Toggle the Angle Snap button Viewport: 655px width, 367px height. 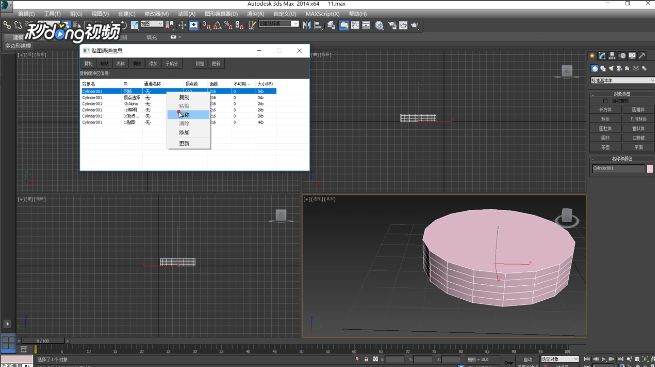pos(218,25)
